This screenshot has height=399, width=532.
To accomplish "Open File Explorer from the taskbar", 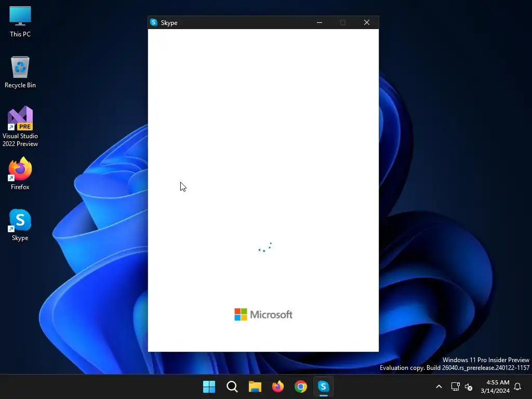I will click(x=255, y=387).
